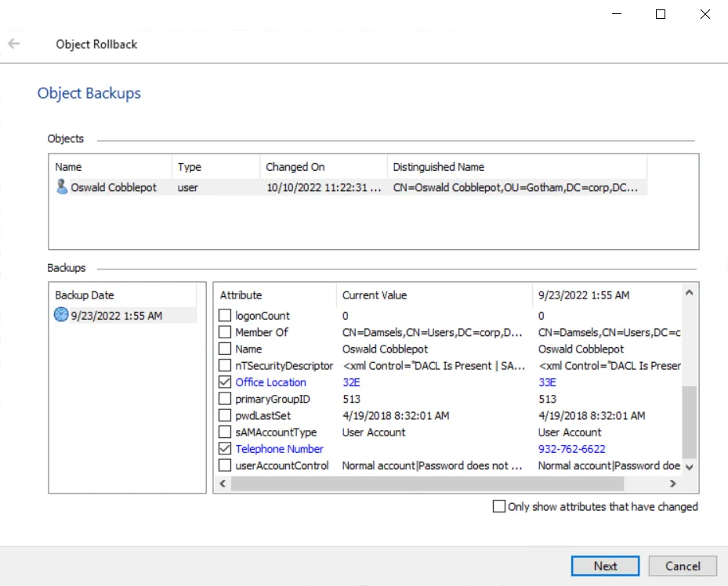Image resolution: width=728 pixels, height=586 pixels.
Task: Click the attribute list scroll down arrow
Action: pos(689,467)
